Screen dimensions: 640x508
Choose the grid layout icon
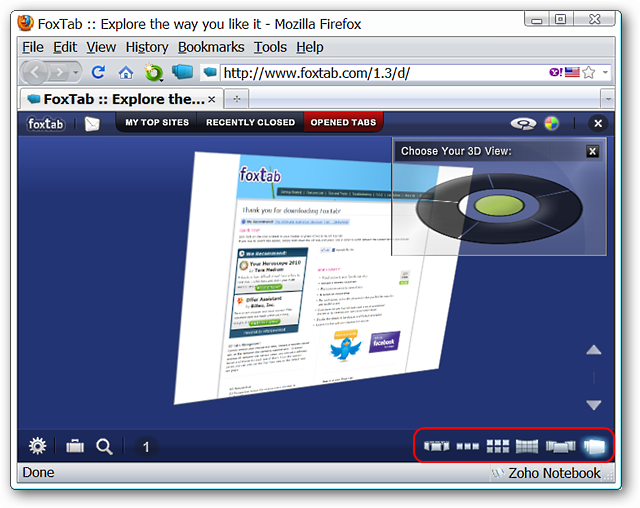498,446
